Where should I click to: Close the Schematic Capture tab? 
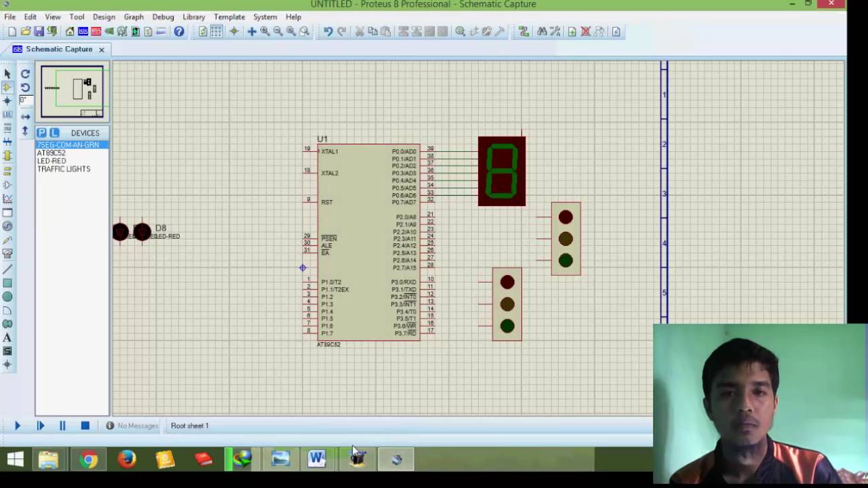(101, 49)
